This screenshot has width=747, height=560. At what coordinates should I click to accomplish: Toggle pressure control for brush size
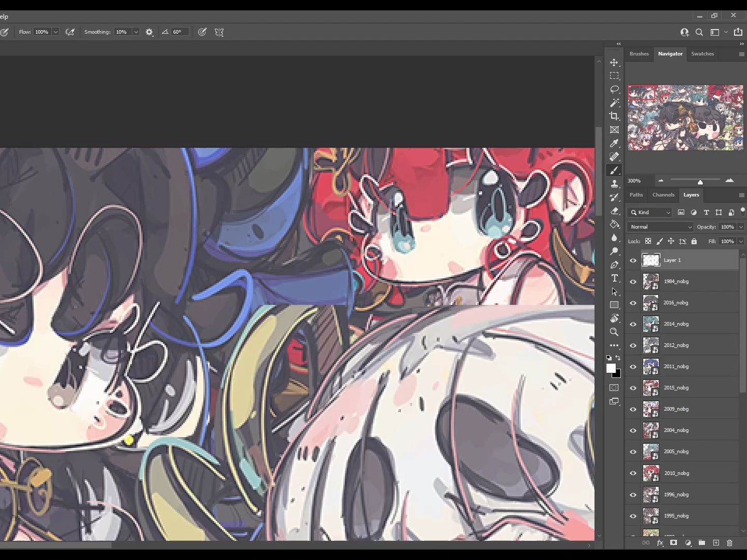click(x=202, y=32)
